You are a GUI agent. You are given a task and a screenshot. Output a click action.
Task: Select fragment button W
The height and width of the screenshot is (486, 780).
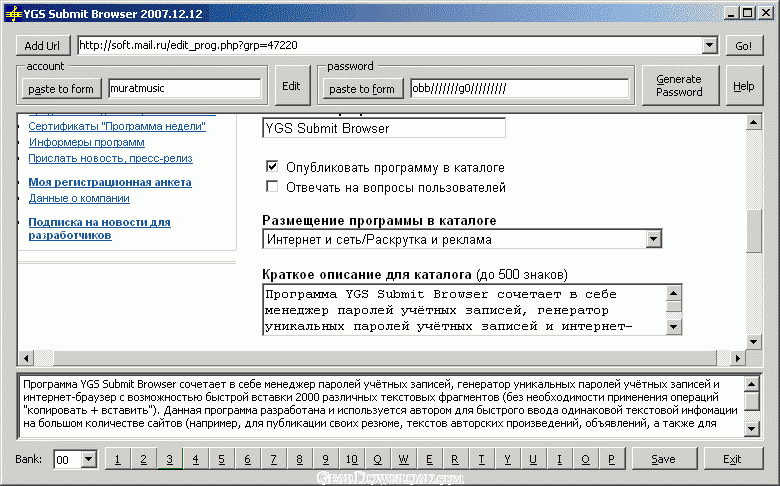coord(403,459)
